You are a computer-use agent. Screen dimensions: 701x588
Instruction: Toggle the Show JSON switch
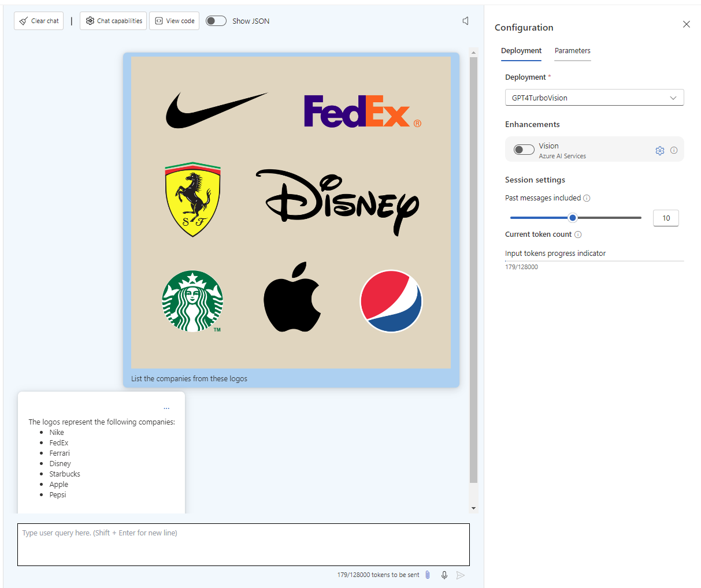[216, 21]
